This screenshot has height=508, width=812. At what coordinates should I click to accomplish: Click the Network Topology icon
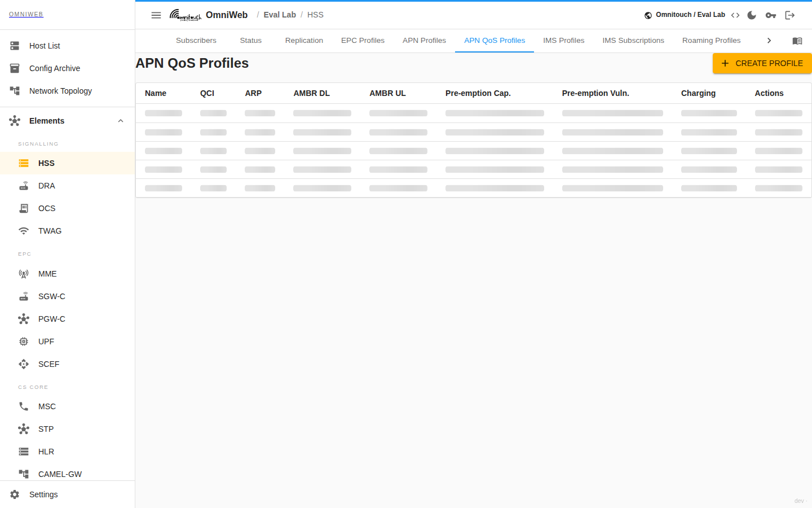(15, 91)
